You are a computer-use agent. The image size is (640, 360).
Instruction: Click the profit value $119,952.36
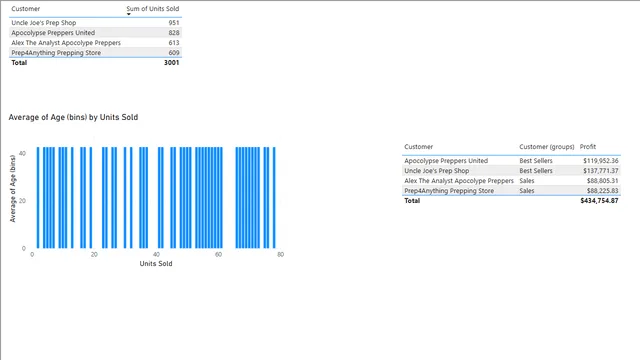[601, 161]
